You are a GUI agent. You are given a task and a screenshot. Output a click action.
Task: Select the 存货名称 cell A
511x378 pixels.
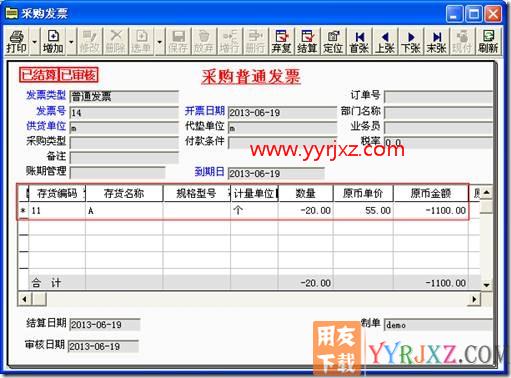[124, 211]
